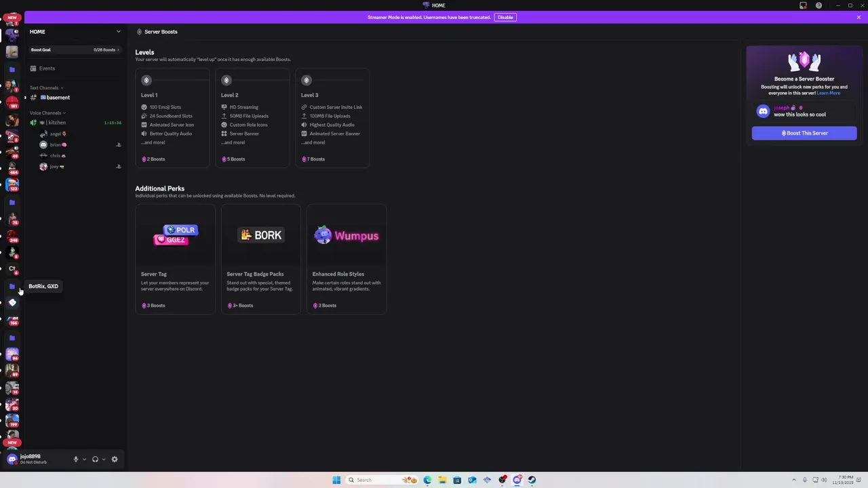Image resolution: width=868 pixels, height=488 pixels.
Task: Click the Server Boosts header icon
Action: click(139, 32)
